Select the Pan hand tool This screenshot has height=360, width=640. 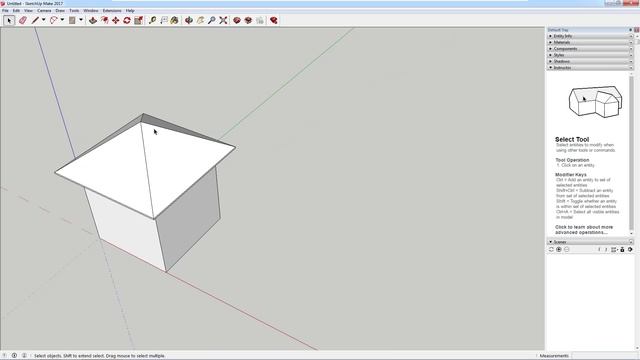200,20
